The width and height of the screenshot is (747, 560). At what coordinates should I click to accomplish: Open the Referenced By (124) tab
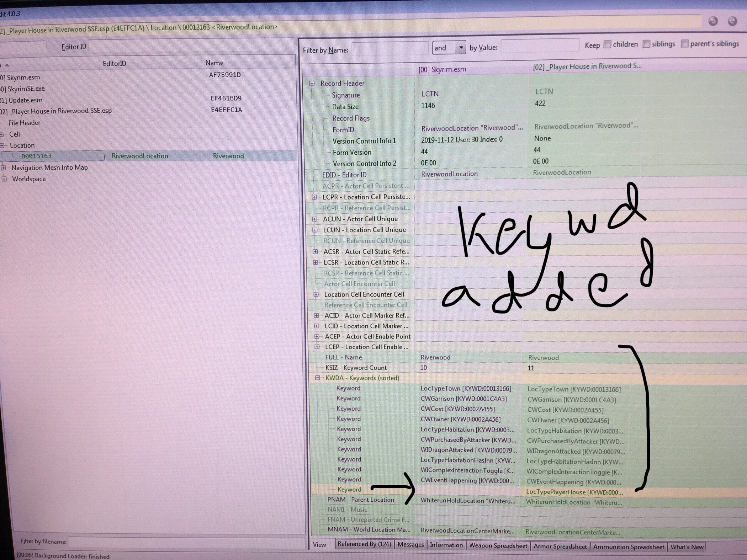364,544
